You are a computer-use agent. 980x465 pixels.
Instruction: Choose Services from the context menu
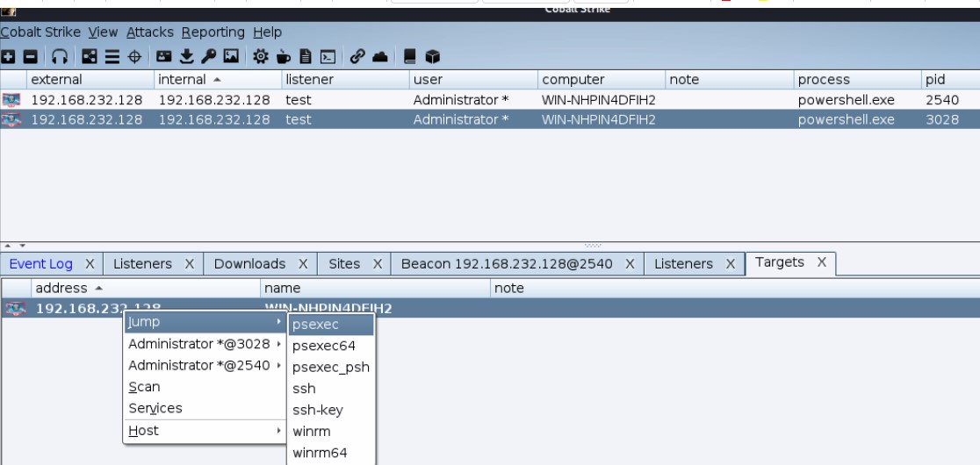[205, 408]
